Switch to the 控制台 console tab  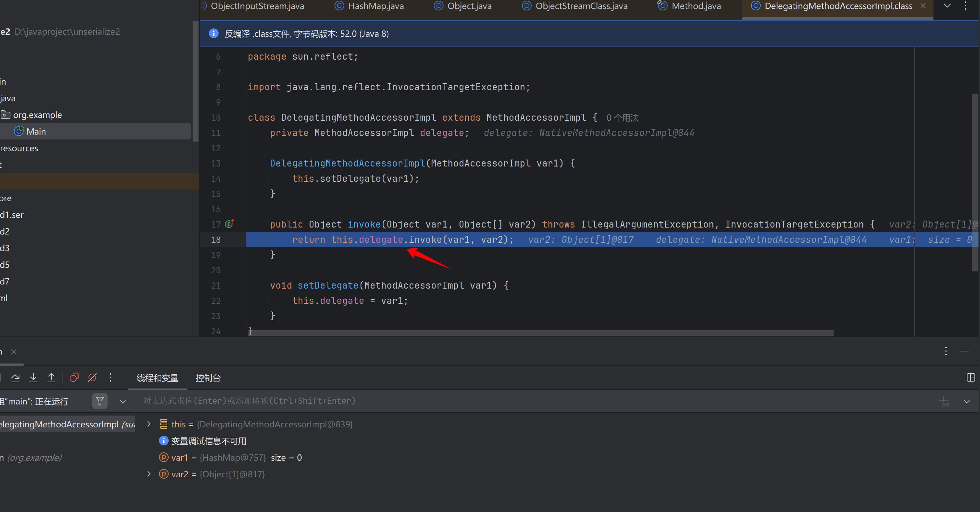tap(208, 378)
